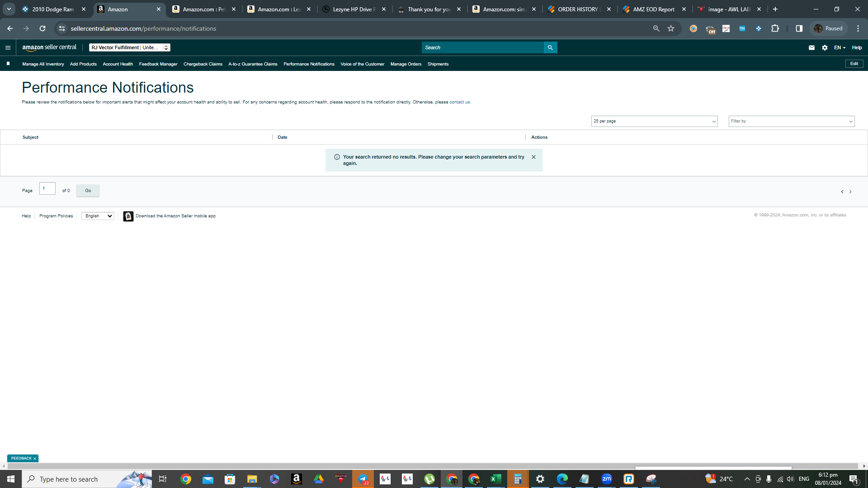Click the Seller Central search magnifier button
Screen dimensions: 868x488
pyautogui.click(x=550, y=47)
